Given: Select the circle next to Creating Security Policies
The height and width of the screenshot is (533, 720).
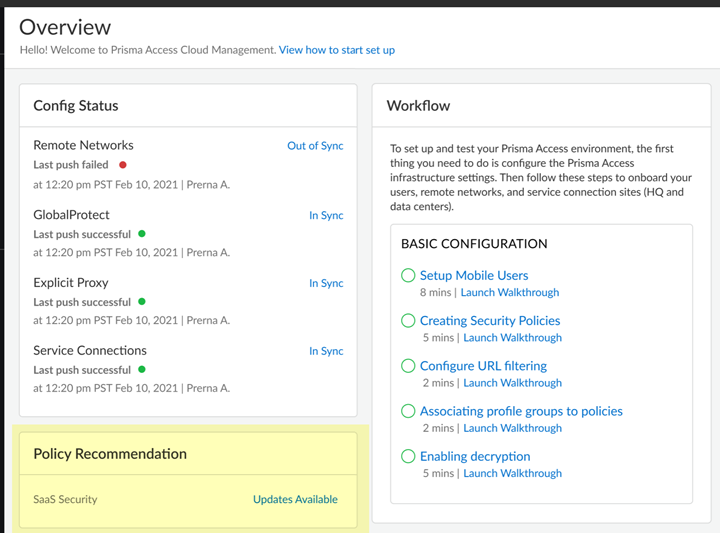Looking at the screenshot, I should click(x=408, y=321).
